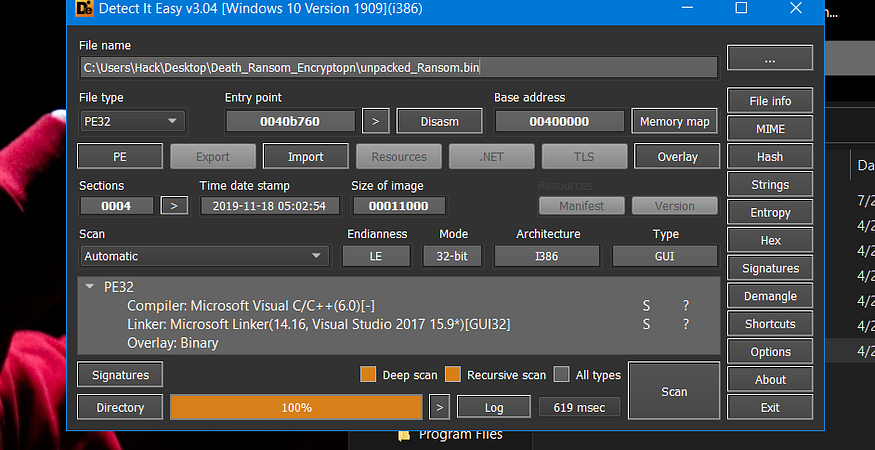Toggle the Recursive scan checkbox
875x450 pixels.
click(x=453, y=375)
